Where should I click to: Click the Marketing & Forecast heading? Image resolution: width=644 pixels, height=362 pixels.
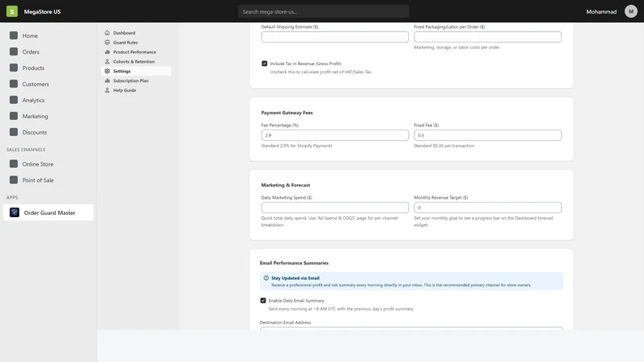pos(286,185)
